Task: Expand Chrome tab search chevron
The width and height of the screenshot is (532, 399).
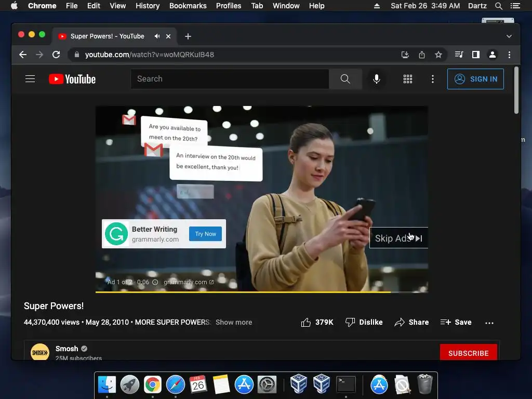Action: coord(509,36)
